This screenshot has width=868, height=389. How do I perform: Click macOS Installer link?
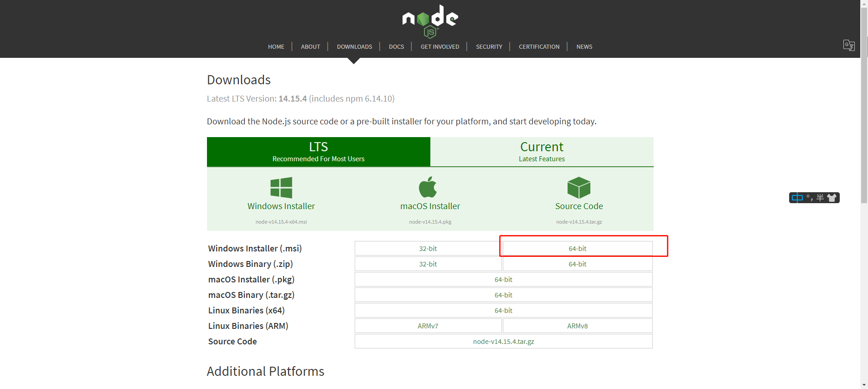[430, 206]
